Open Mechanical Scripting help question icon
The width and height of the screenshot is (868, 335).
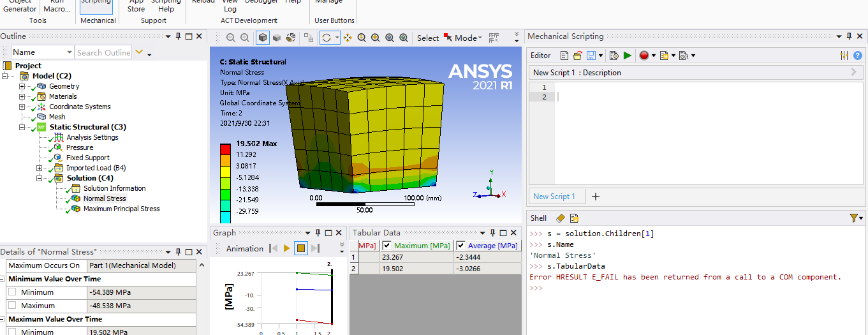click(x=858, y=56)
